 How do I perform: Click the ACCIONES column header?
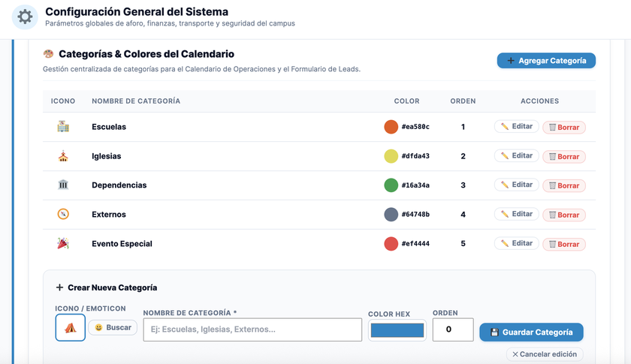(x=539, y=101)
